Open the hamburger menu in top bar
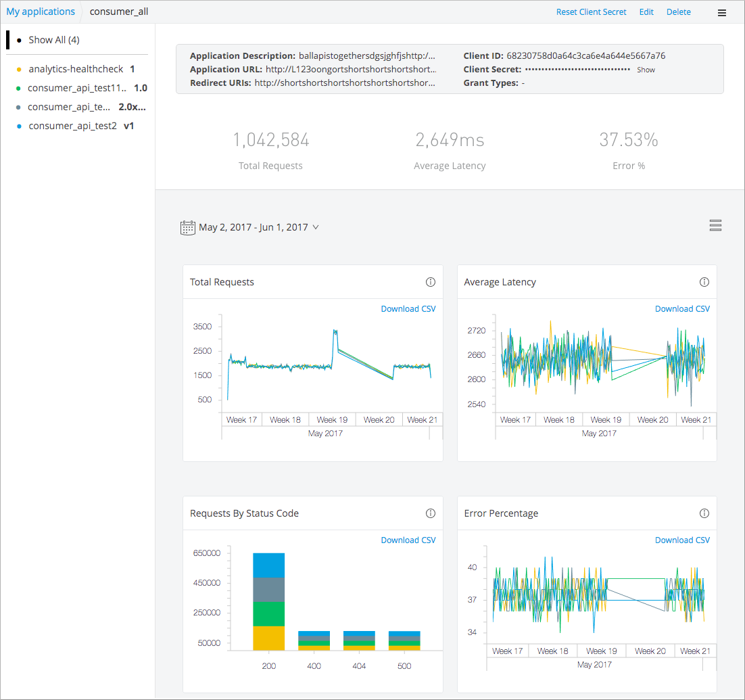Screen dimensions: 745x700 [x=721, y=12]
